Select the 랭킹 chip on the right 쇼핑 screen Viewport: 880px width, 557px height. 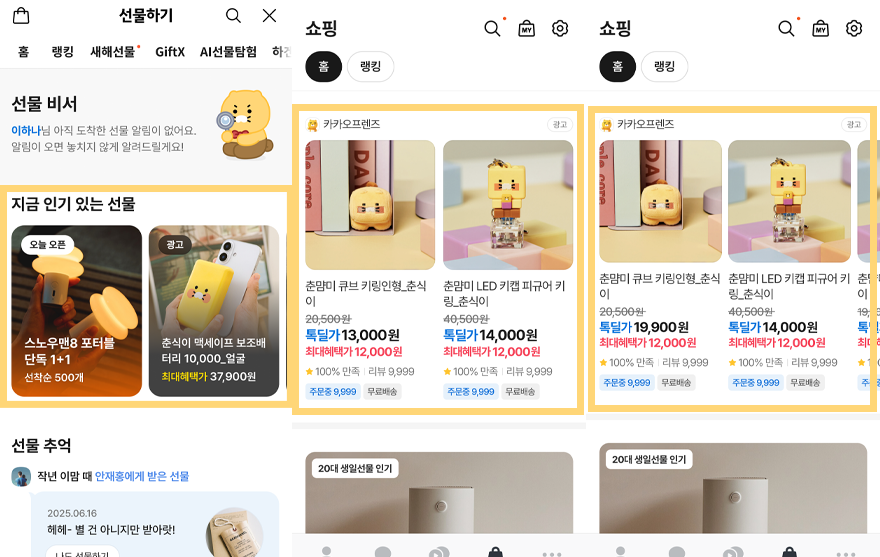(664, 66)
